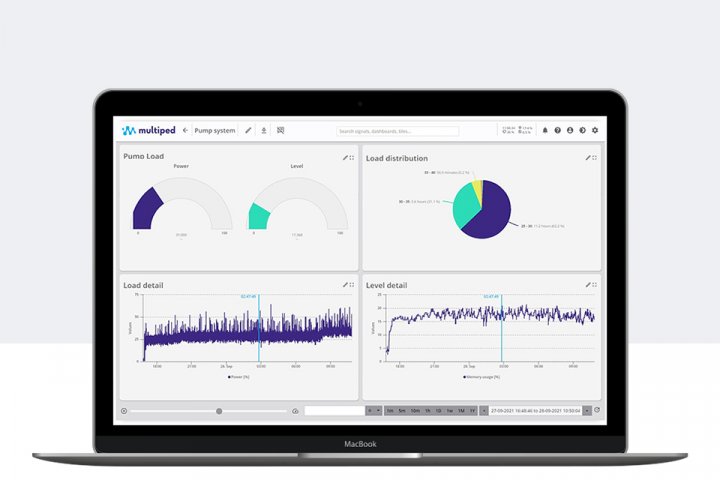
Task: Click the yellow slice of the pie chart
Action: click(x=478, y=190)
